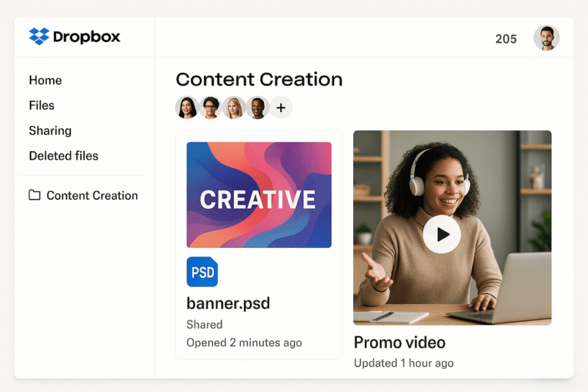Click the play button on Promo video

point(442,234)
